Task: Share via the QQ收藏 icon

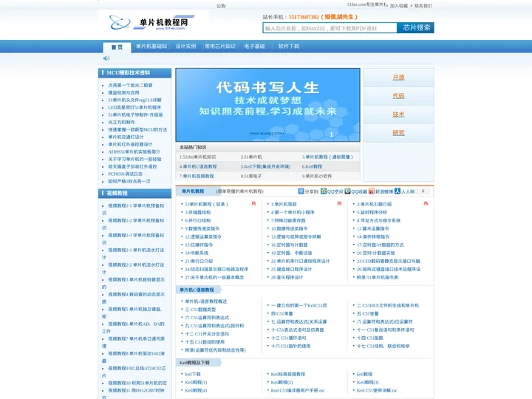Action: click(x=347, y=191)
